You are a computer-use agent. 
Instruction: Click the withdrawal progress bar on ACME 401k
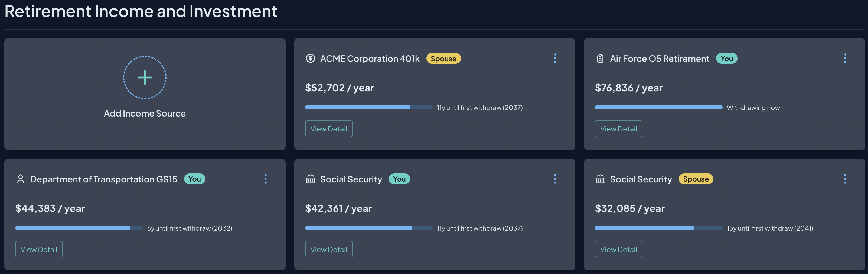369,107
